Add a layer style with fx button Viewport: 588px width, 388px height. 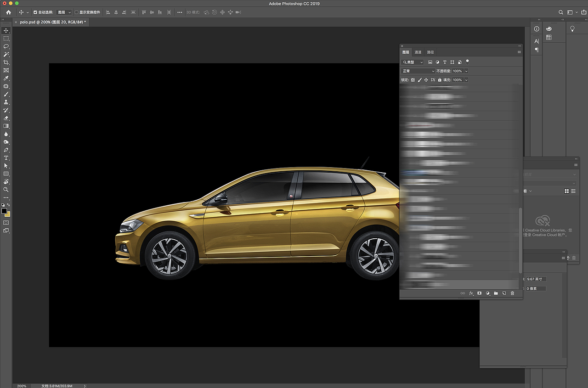[x=471, y=293]
